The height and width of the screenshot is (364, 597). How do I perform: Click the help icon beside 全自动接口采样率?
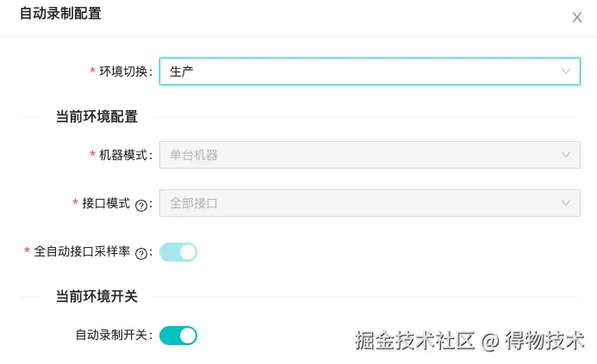click(x=140, y=253)
